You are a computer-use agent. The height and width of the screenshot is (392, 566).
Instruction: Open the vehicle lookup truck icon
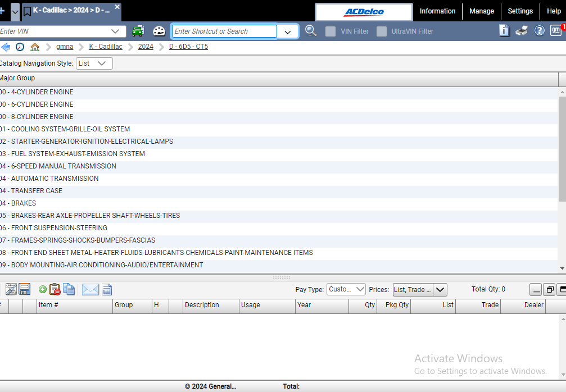(138, 31)
